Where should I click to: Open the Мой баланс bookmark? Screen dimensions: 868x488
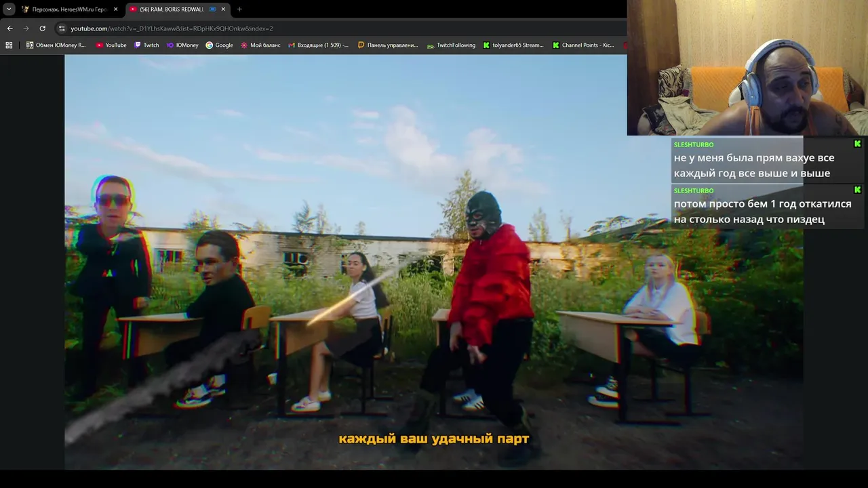(260, 45)
